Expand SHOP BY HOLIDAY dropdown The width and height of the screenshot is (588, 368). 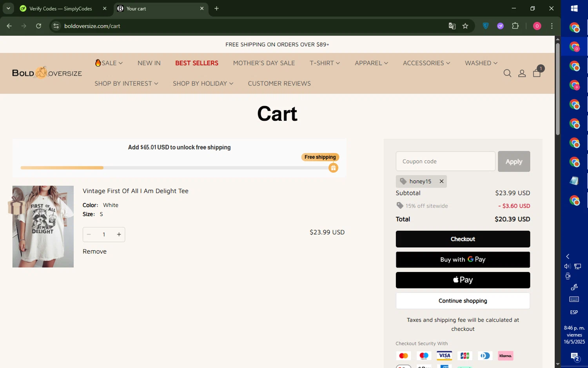pyautogui.click(x=203, y=84)
